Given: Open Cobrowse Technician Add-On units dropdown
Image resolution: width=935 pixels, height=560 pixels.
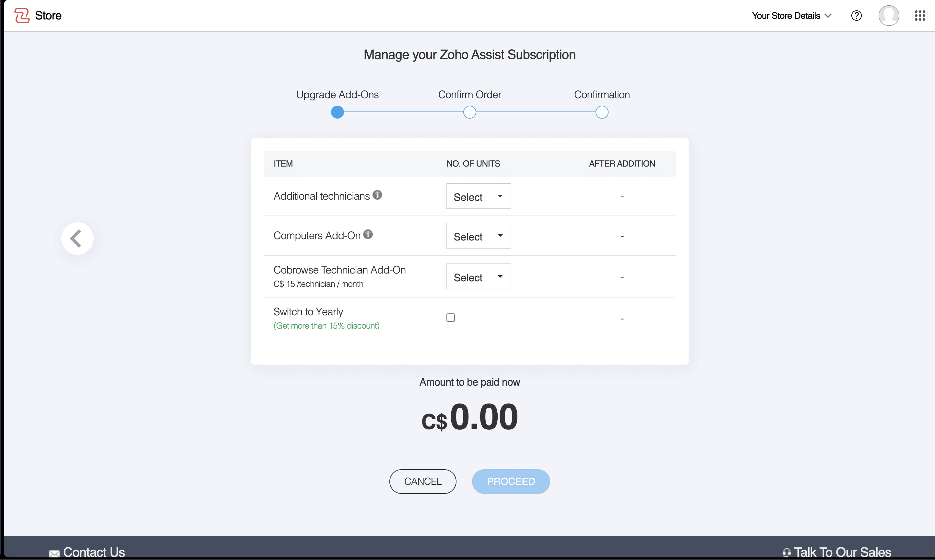Looking at the screenshot, I should [x=478, y=277].
